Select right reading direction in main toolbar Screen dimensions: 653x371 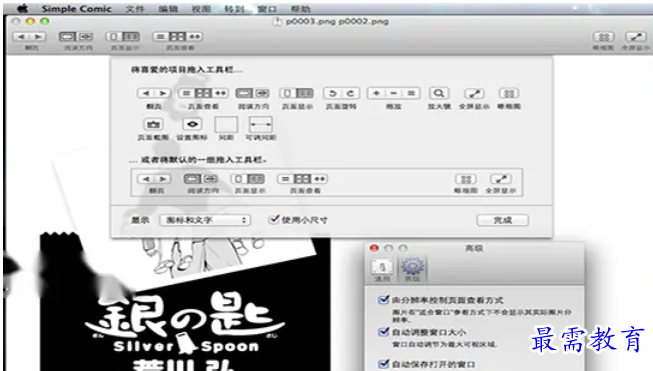[85, 37]
